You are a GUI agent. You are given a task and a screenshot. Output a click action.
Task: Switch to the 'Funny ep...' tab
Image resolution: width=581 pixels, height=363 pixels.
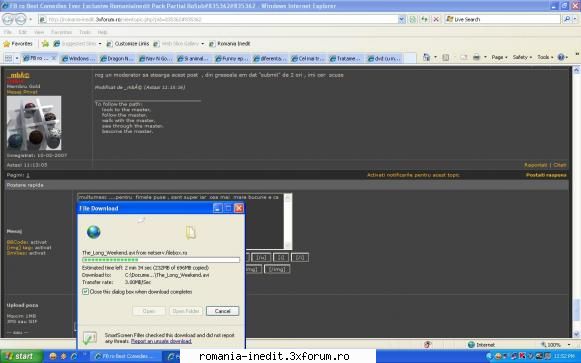point(232,59)
